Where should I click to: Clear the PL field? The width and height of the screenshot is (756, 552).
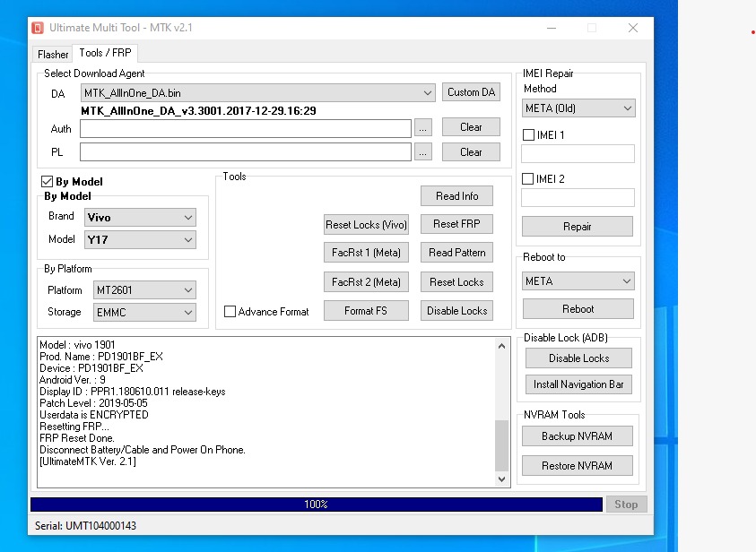tap(471, 152)
